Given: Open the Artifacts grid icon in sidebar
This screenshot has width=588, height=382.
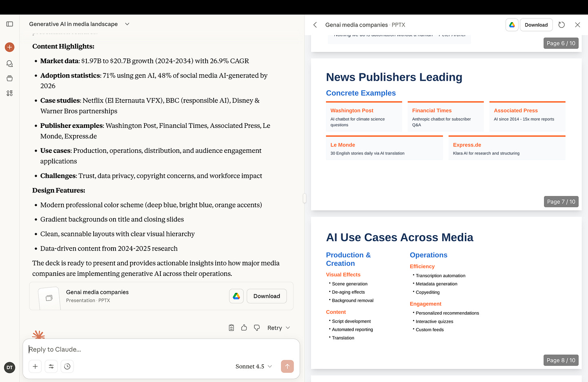Looking at the screenshot, I should (10, 93).
